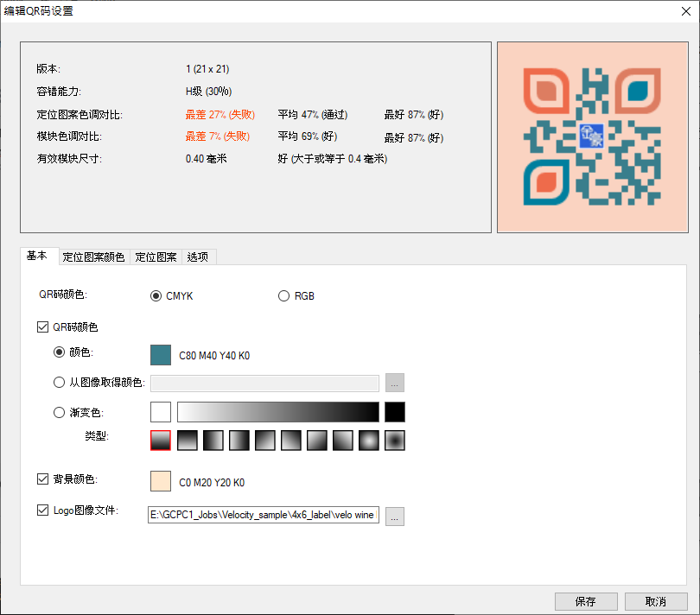Viewport: 700px width, 615px height.
Task: Click the C0 M20 Y20 K0 value text
Action: tap(212, 483)
